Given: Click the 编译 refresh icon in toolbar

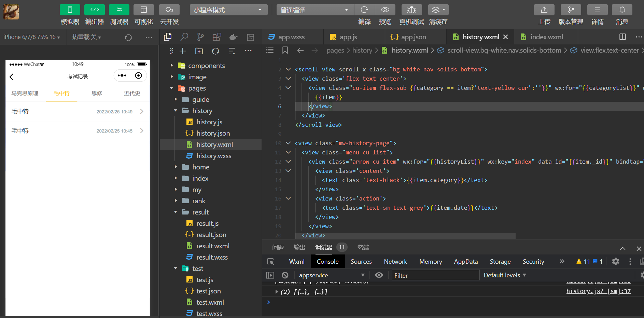Looking at the screenshot, I should pyautogui.click(x=364, y=10).
